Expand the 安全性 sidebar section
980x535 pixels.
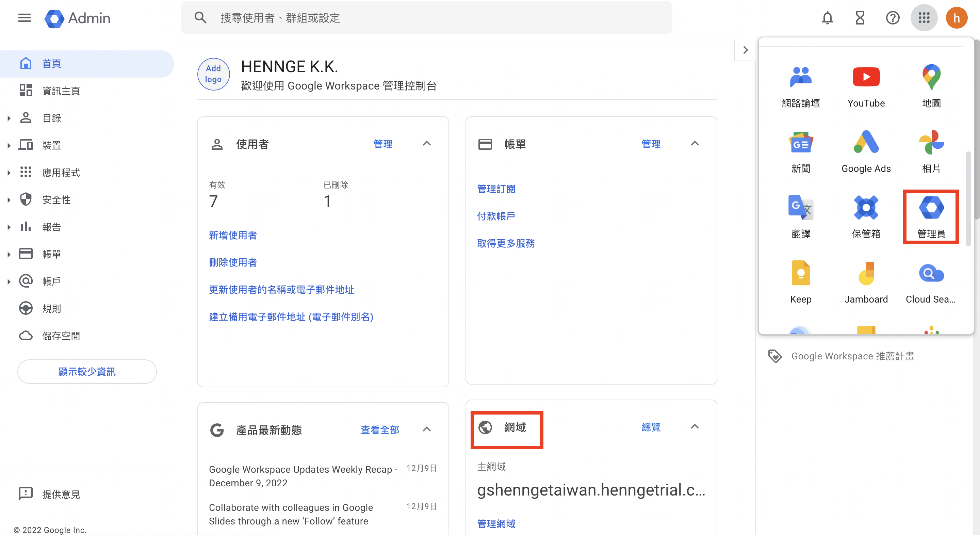[9, 200]
